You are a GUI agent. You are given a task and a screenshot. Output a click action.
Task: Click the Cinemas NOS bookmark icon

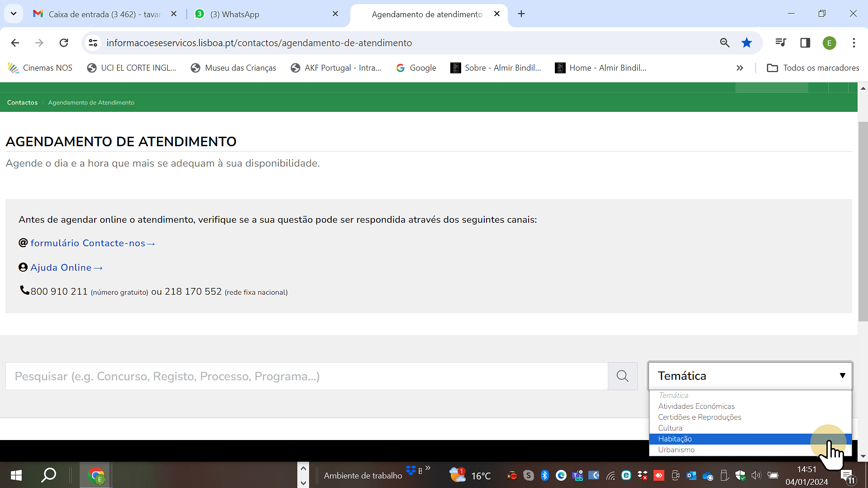click(x=14, y=67)
